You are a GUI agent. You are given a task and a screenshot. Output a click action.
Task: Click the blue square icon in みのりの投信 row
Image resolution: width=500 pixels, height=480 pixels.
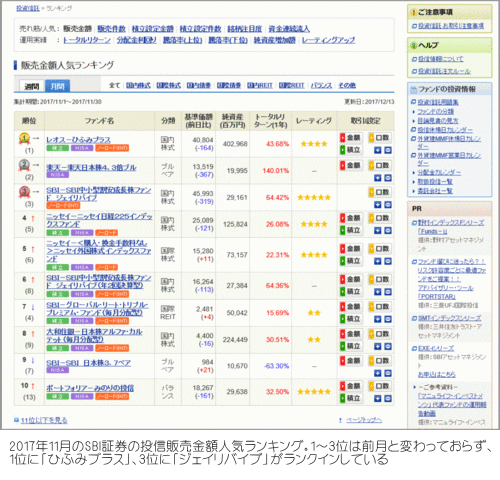[x=388, y=399]
